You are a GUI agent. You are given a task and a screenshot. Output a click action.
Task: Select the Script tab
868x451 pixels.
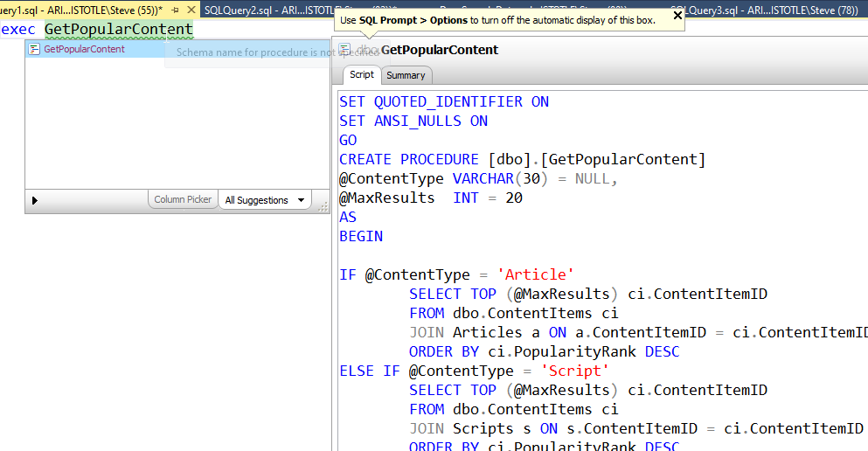coord(361,75)
